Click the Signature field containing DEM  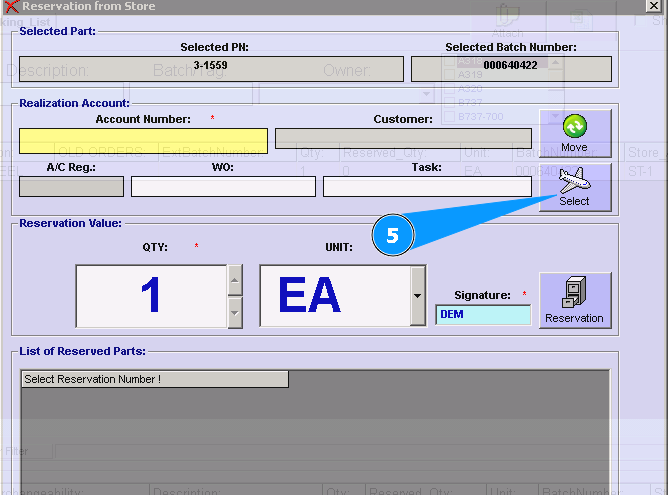[483, 315]
